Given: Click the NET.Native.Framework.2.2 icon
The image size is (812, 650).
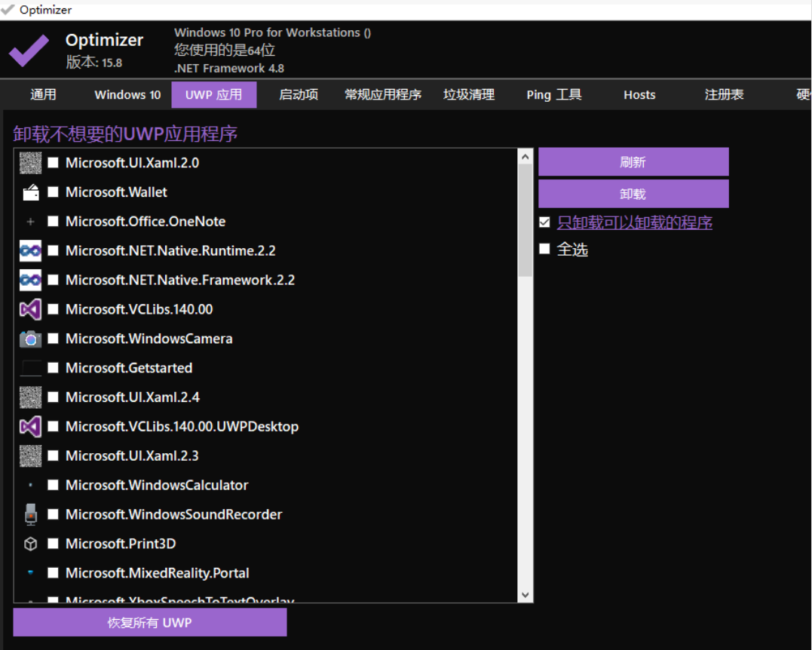Looking at the screenshot, I should [31, 281].
